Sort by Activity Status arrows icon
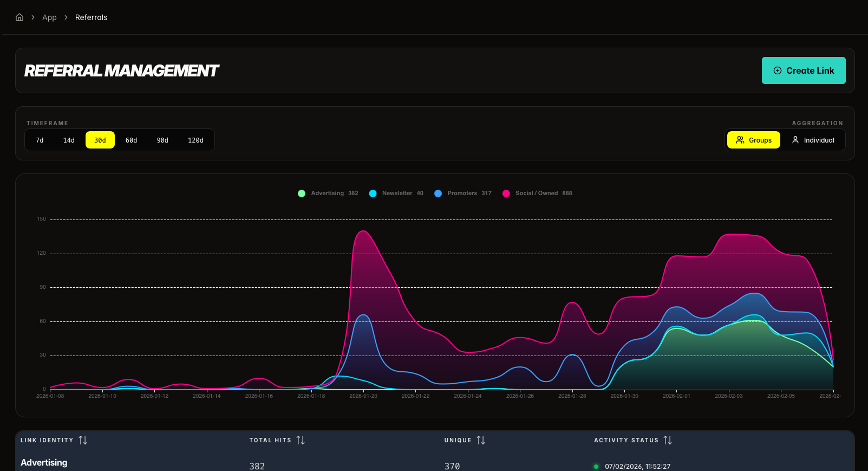 coord(668,440)
